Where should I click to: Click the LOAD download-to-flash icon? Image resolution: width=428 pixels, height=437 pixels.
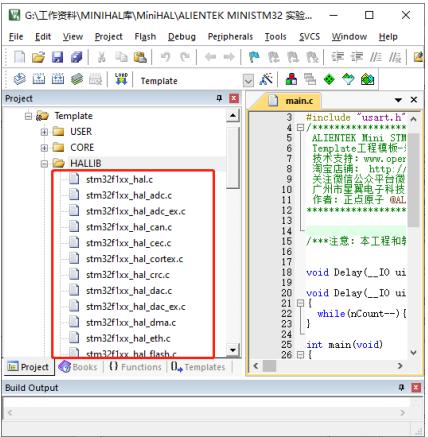point(121,79)
